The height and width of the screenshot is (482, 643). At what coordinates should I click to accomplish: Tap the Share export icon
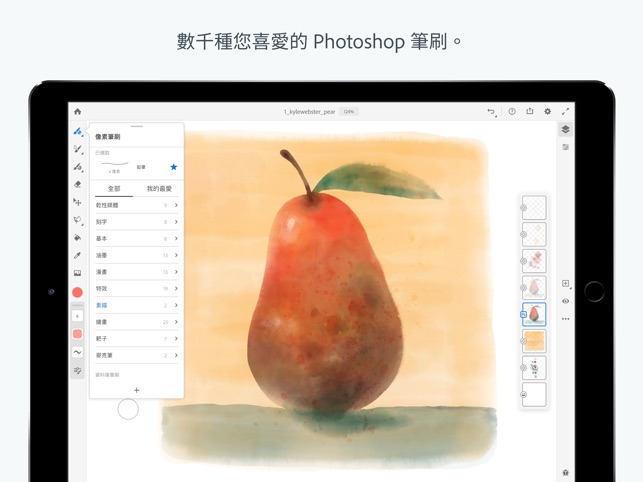[530, 111]
